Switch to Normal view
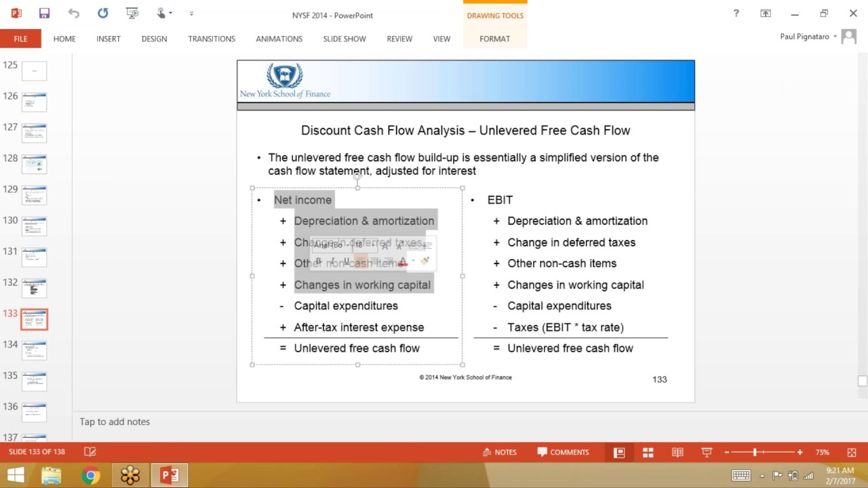This screenshot has height=488, width=868. click(619, 452)
